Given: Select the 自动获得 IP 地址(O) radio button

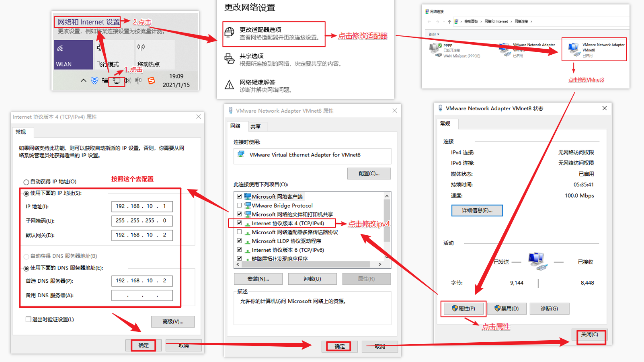Looking at the screenshot, I should click(x=26, y=182).
